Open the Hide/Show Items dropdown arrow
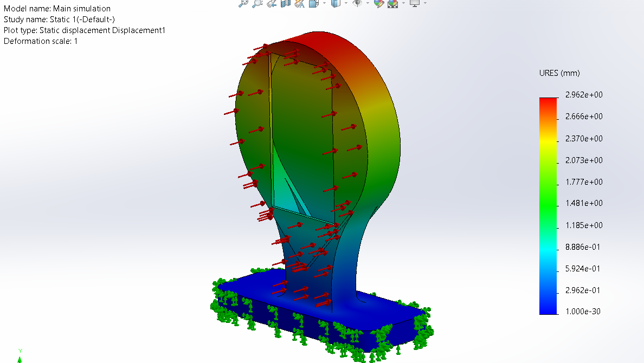 click(x=368, y=3)
